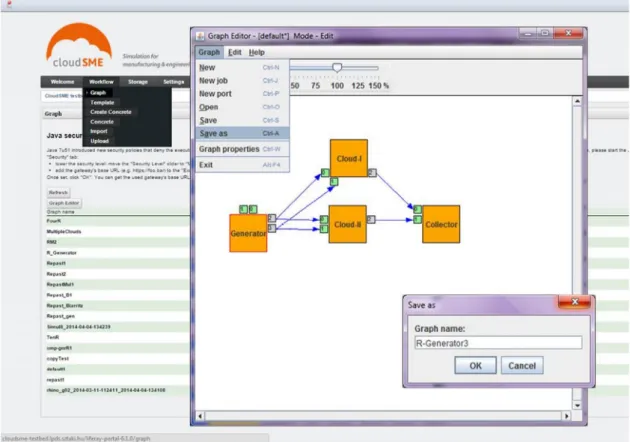Click the Graph name input field

498,343
